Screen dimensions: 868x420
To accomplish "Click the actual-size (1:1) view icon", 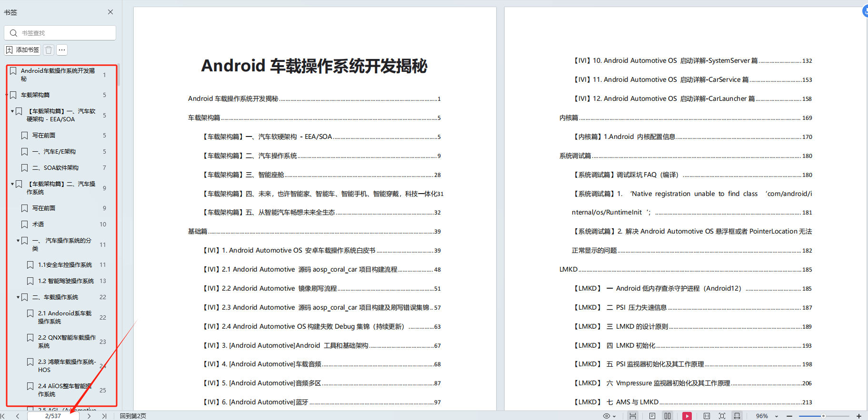I will click(x=707, y=416).
